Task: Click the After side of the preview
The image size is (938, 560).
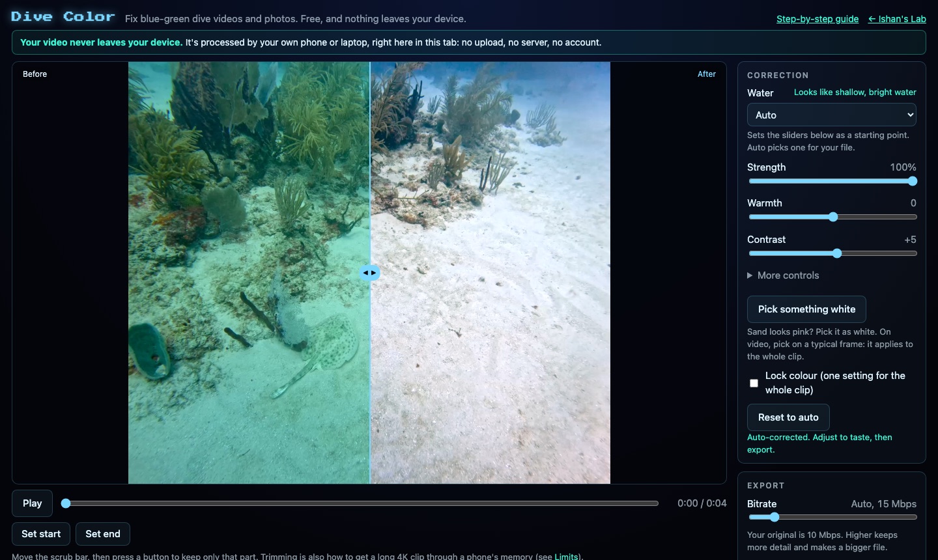Action: coord(490,273)
